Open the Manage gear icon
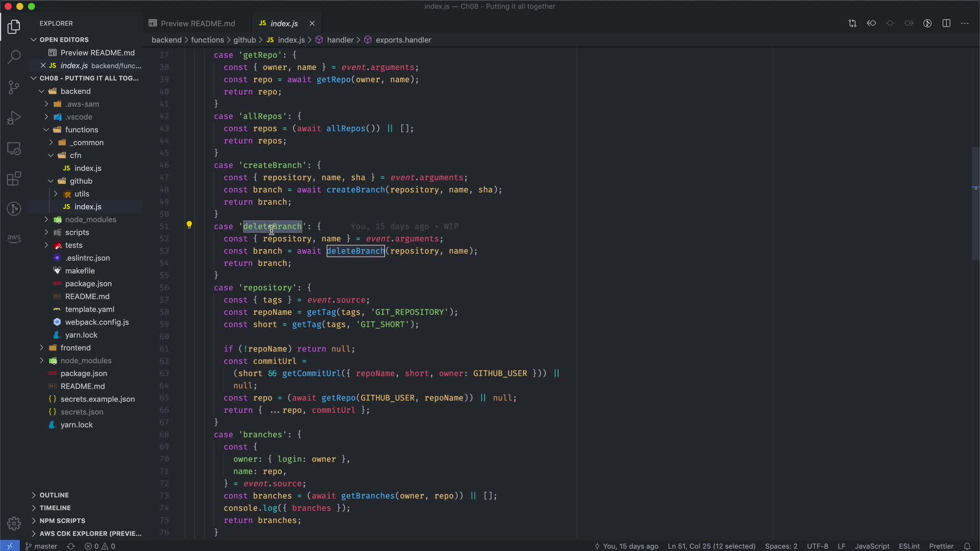 (14, 523)
